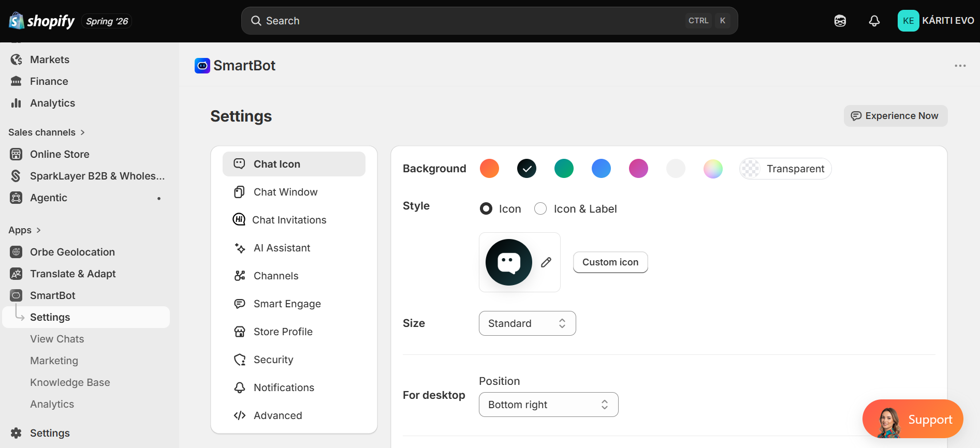Image resolution: width=980 pixels, height=448 pixels.
Task: Click the Shopify logo
Action: click(x=42, y=21)
